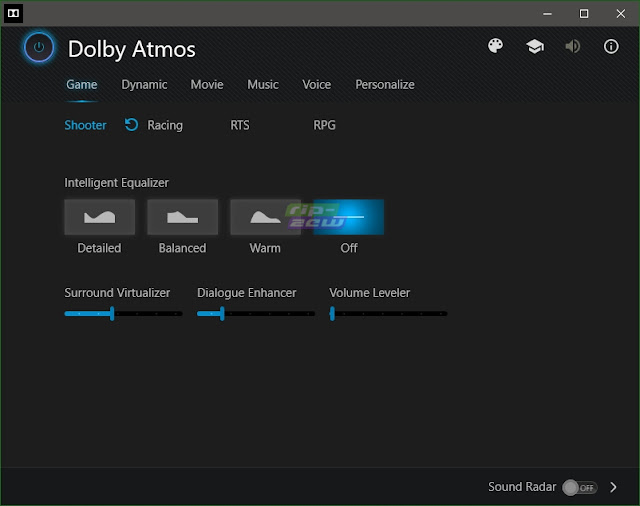Open the Personalize tab
The image size is (640, 506).
(385, 84)
